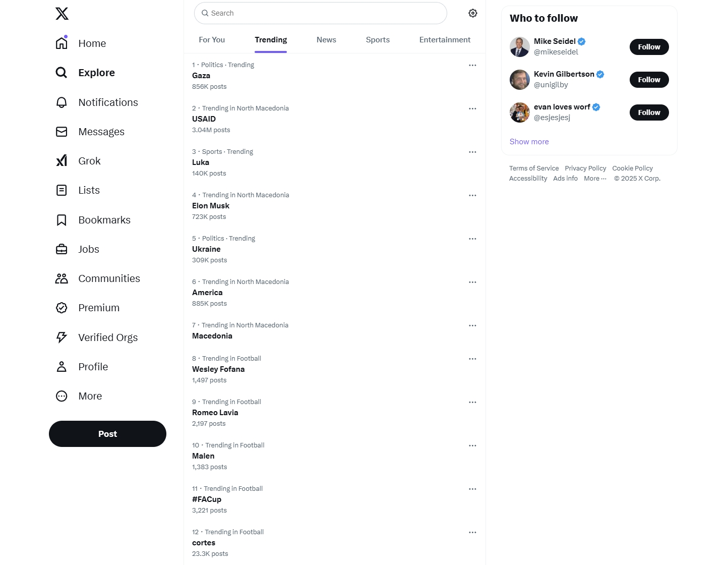Show more follow suggestions
The height and width of the screenshot is (565, 728).
tap(529, 142)
